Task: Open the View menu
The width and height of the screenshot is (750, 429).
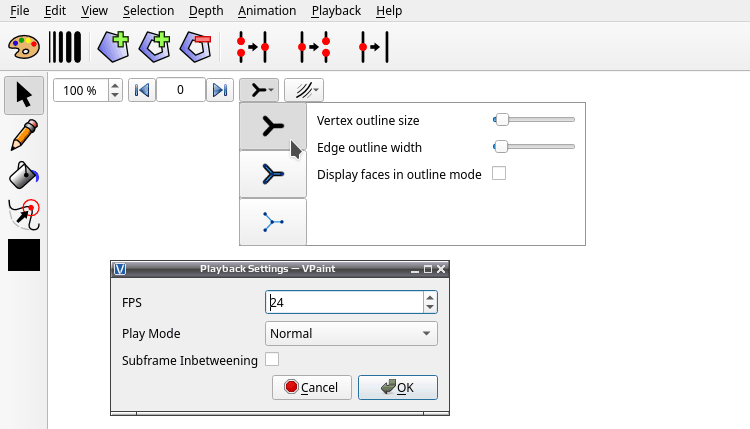Action: (94, 11)
